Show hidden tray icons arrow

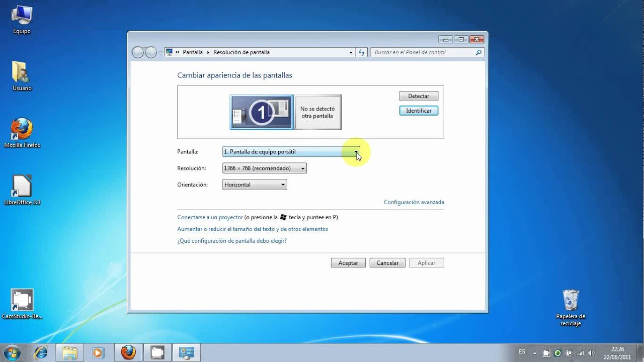(x=534, y=353)
